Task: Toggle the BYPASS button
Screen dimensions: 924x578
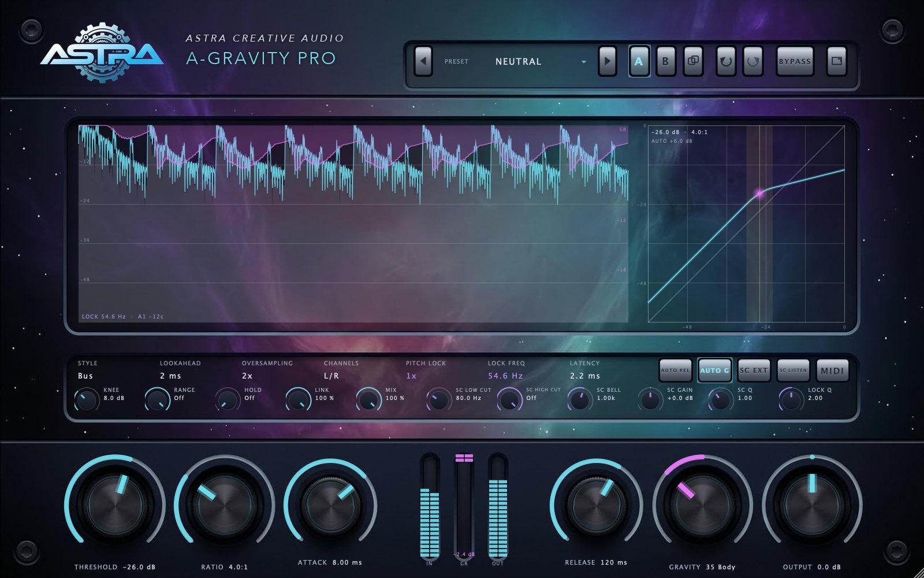Action: 795,61
